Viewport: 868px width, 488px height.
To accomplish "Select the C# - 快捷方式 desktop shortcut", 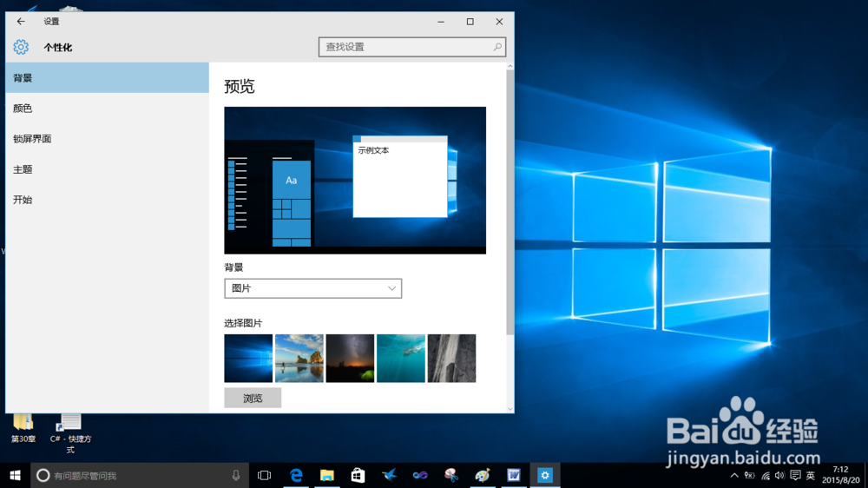I will 70,433.
